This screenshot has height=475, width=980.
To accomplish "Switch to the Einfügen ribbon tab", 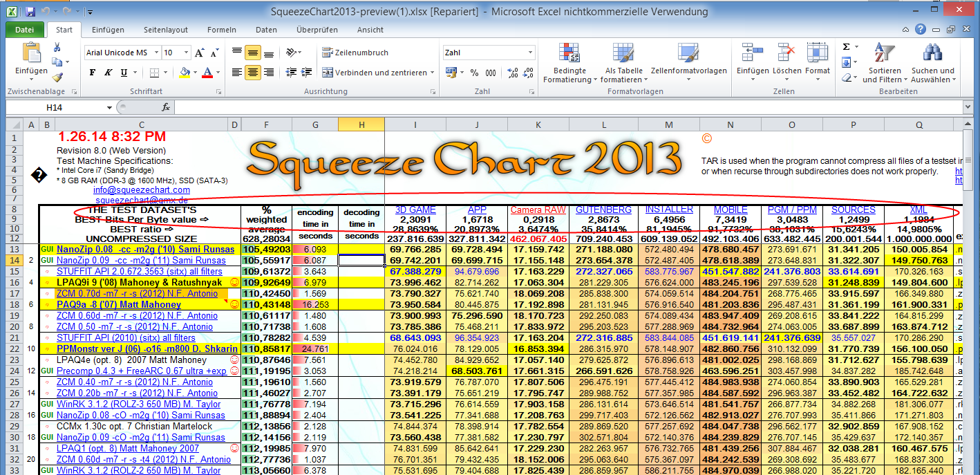I will click(108, 30).
